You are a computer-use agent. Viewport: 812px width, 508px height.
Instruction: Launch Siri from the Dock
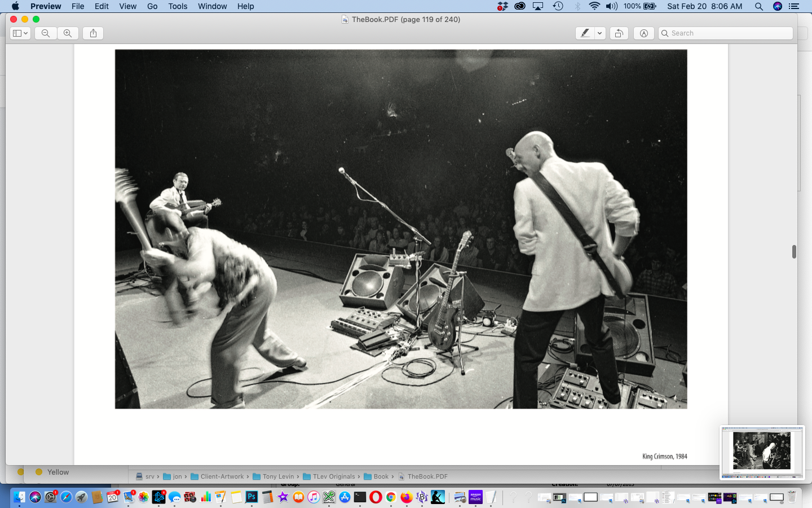tap(35, 497)
